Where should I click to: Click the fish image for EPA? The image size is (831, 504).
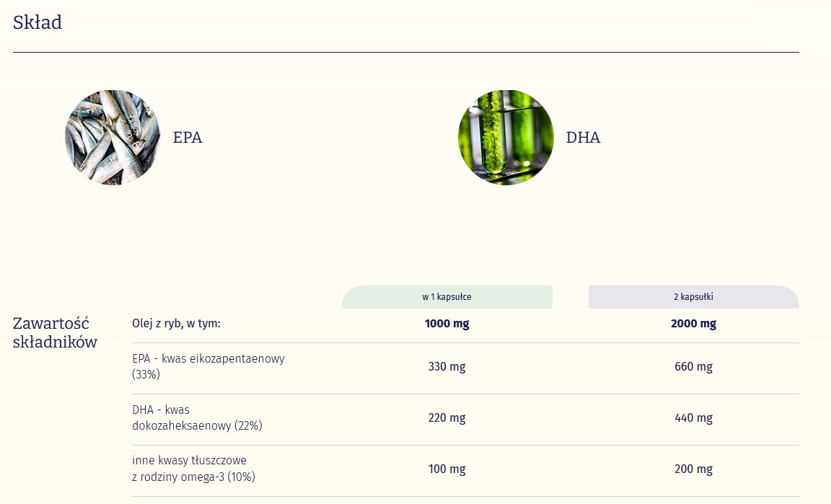113,138
